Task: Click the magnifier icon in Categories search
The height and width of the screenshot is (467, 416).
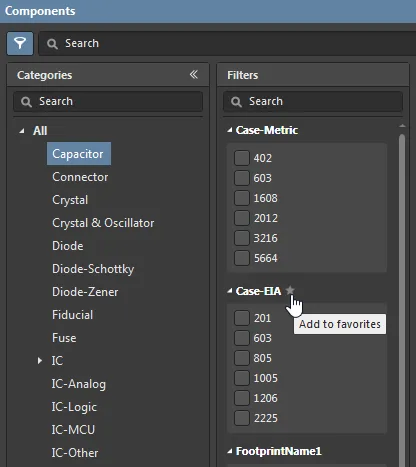Action: 26,102
